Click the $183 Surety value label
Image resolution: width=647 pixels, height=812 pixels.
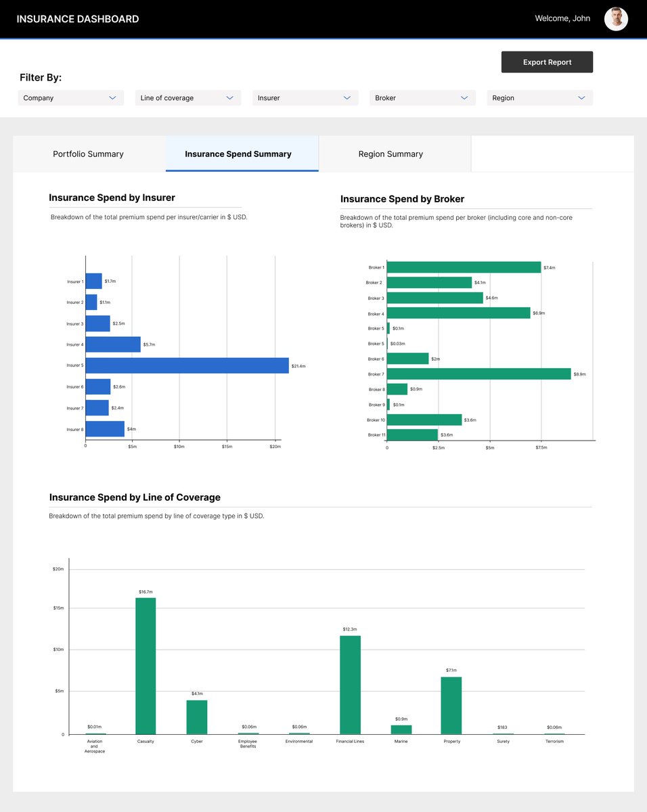pyautogui.click(x=503, y=727)
